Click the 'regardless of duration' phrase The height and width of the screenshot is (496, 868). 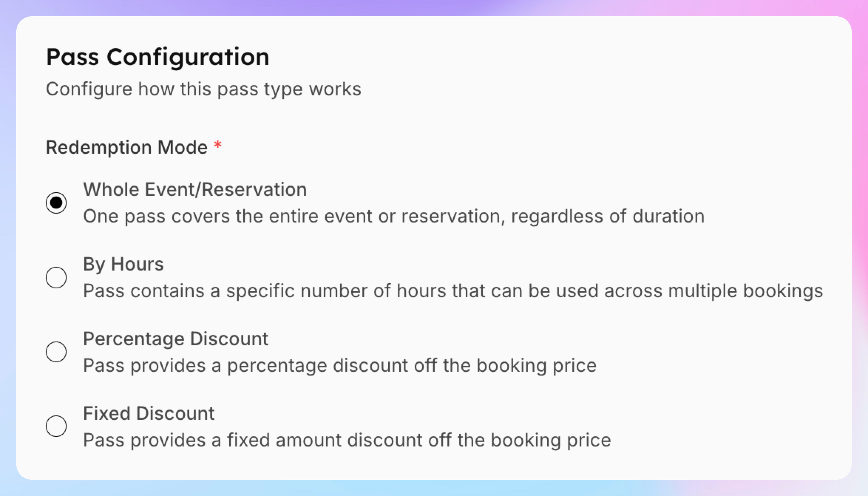608,216
